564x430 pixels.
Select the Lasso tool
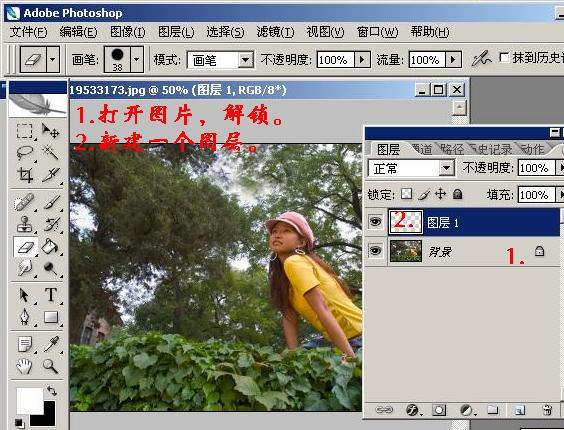pyautogui.click(x=24, y=153)
